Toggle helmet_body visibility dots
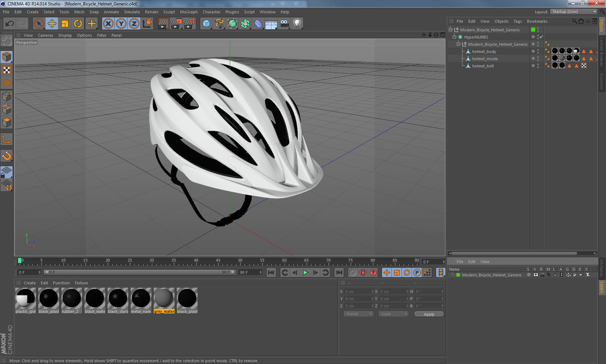The width and height of the screenshot is (606, 364). tap(538, 52)
